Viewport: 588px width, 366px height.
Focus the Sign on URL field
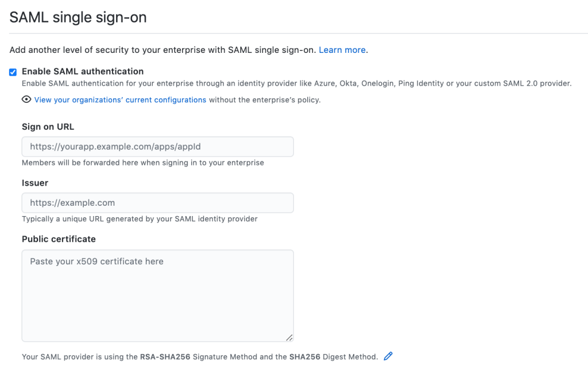pyautogui.click(x=157, y=147)
